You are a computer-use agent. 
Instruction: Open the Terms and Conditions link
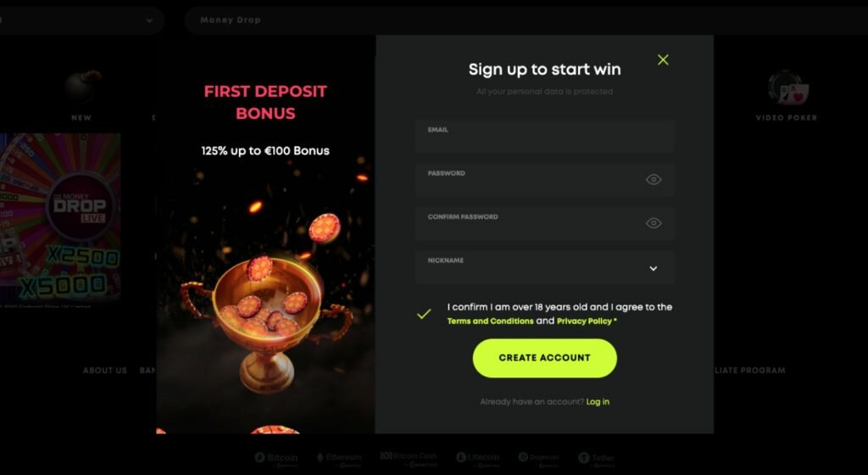490,321
